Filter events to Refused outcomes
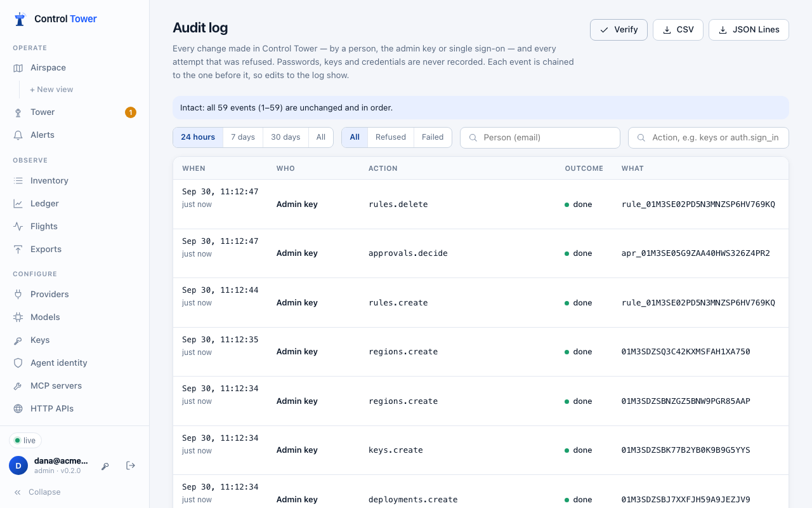This screenshot has height=508, width=812. (x=391, y=137)
